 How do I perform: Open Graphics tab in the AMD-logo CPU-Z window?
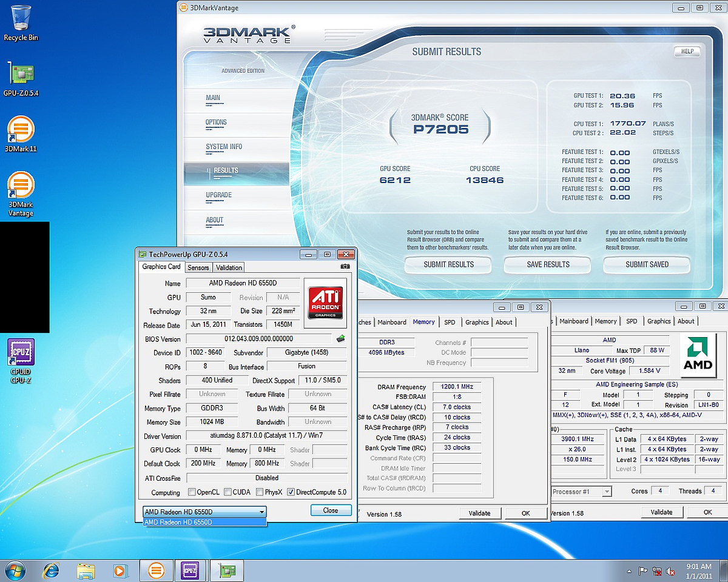(659, 321)
